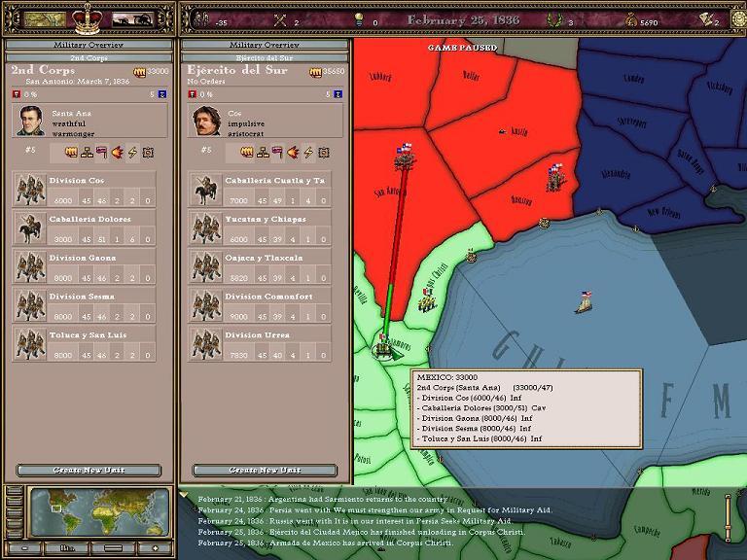This screenshot has height=560, width=747.
Task: Click the fist strength icon beside 33000 in 2nd Corps
Action: click(140, 72)
